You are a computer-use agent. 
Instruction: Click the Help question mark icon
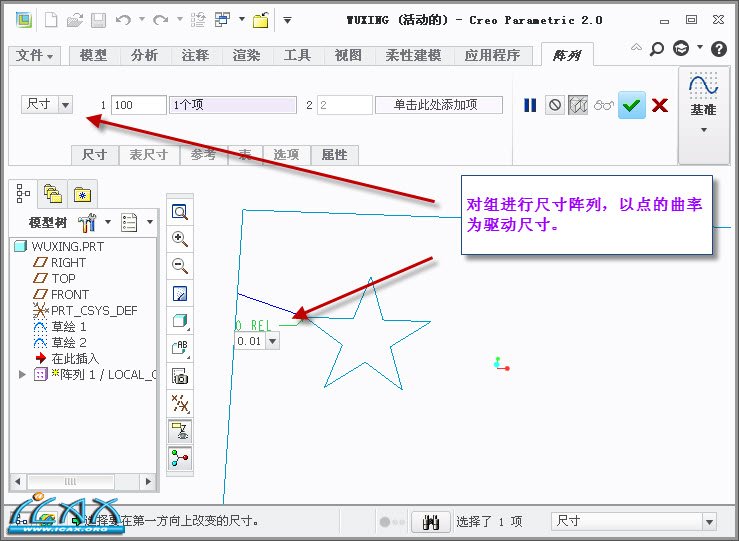click(x=719, y=49)
